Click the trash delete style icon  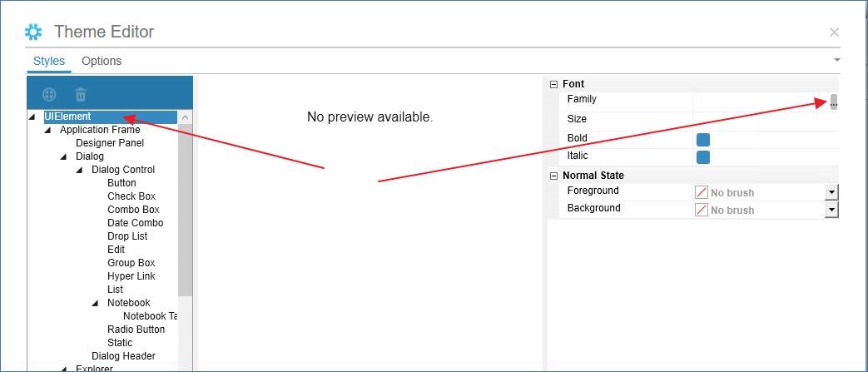[80, 94]
